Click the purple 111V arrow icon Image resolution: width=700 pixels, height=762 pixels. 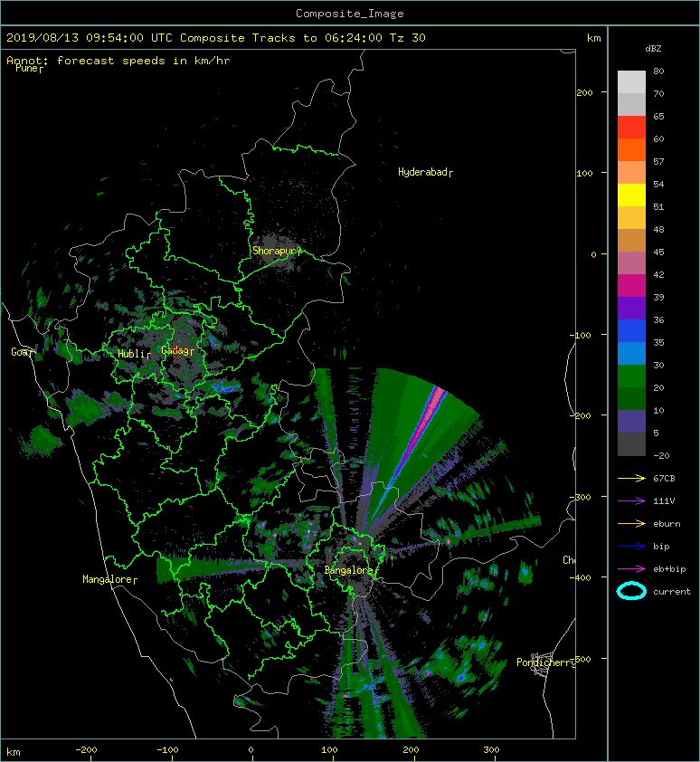pos(631,501)
